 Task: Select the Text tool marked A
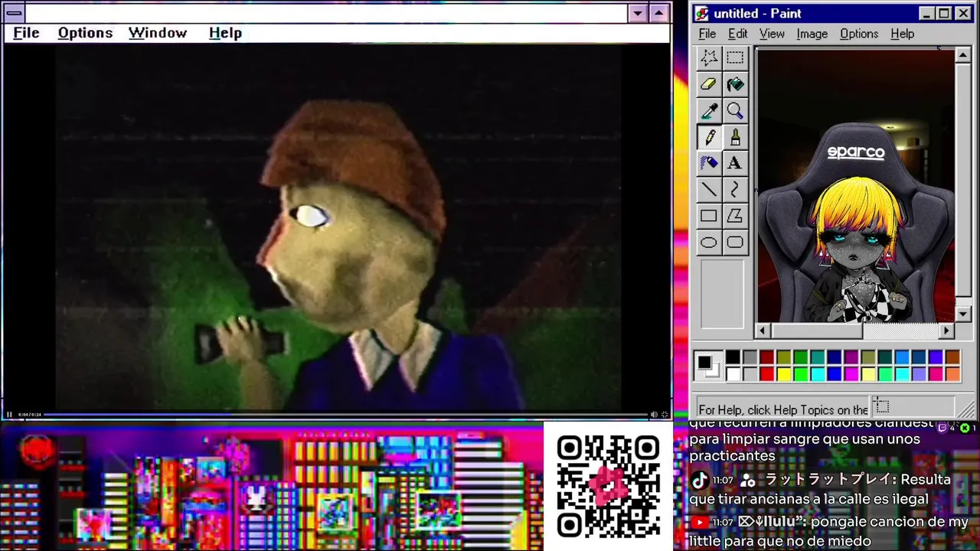[735, 163]
